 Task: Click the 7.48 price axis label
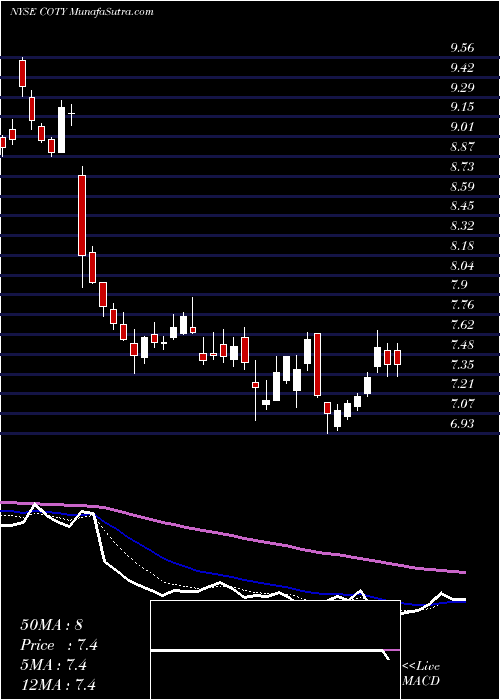tap(462, 345)
